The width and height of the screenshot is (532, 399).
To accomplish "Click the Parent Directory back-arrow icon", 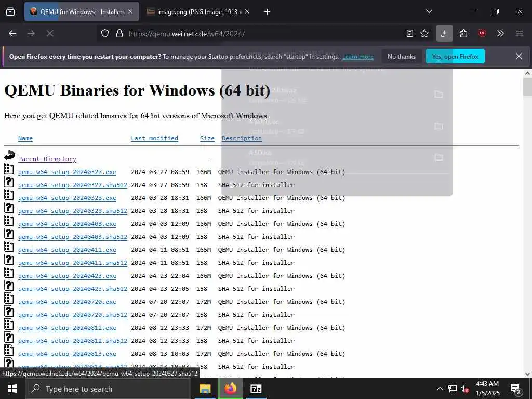I will (x=9, y=156).
